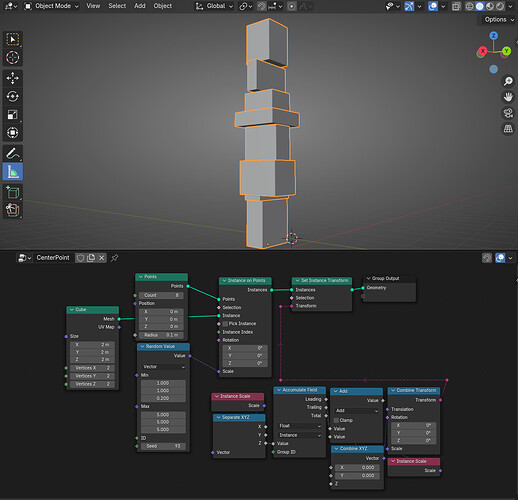Image resolution: width=518 pixels, height=500 pixels.
Task: Click the CenterPoint node group name
Action: [53, 258]
